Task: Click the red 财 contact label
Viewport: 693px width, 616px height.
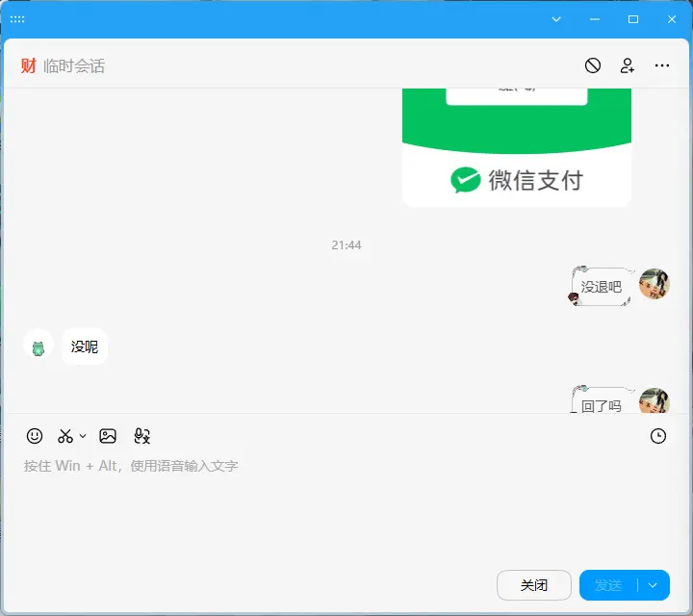Action: tap(28, 65)
